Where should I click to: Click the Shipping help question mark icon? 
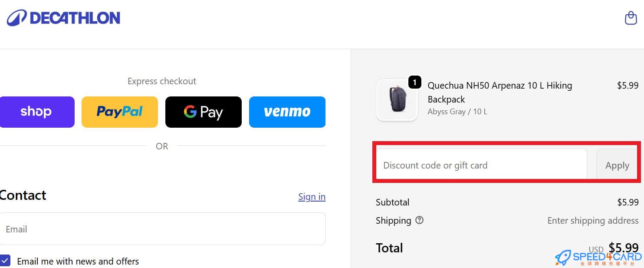point(419,220)
